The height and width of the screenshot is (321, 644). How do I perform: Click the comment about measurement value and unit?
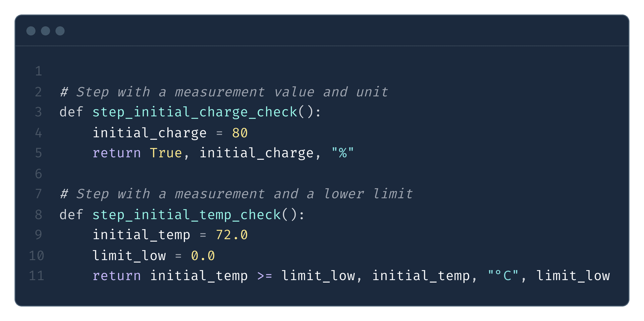(x=224, y=92)
